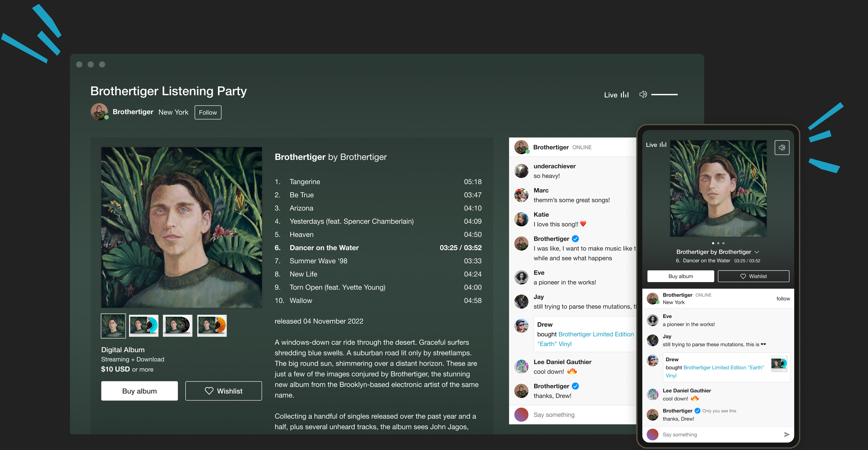Click underachiever's avatar in desktop chat
The height and width of the screenshot is (450, 868).
[521, 171]
